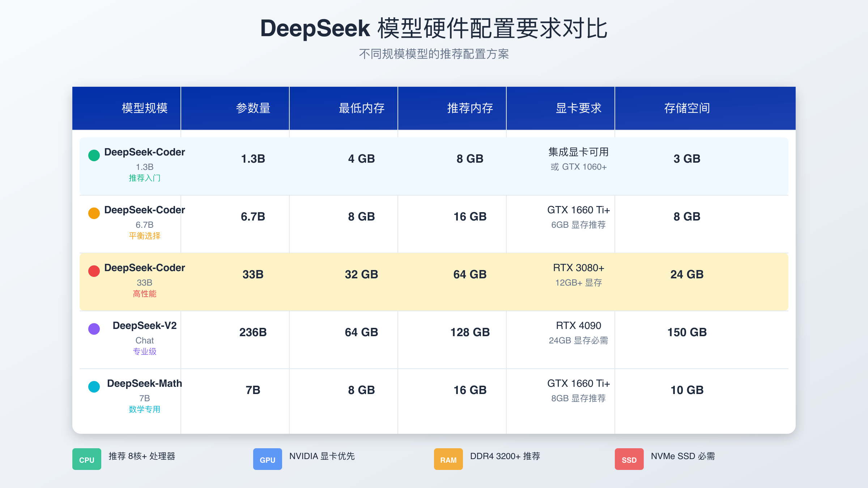
Task: Click the 32 GB minimum memory cell
Action: pos(362,274)
